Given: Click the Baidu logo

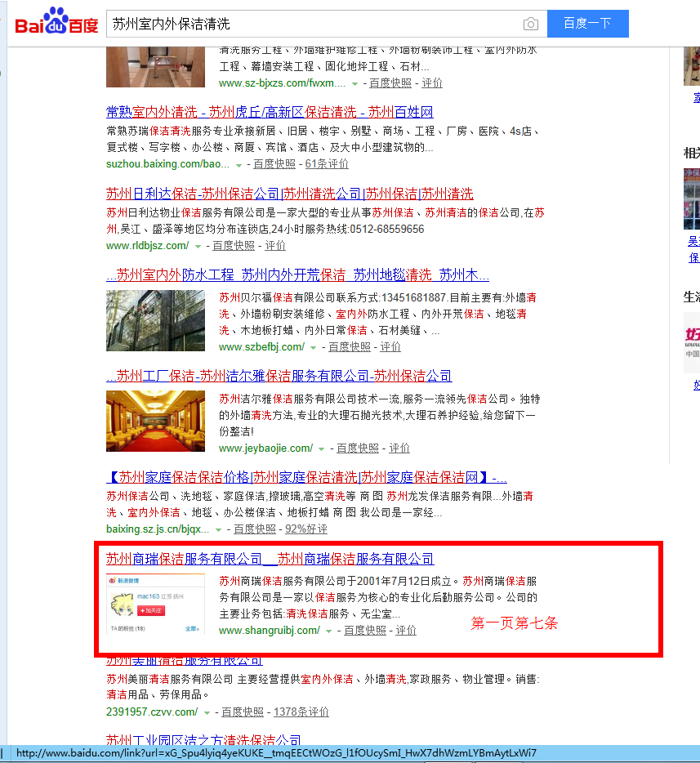Looking at the screenshot, I should tap(56, 21).
